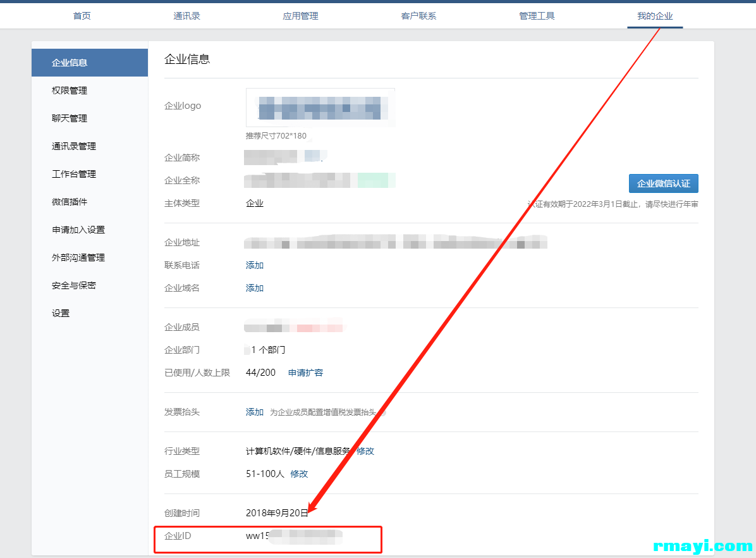This screenshot has width=756, height=558.
Task: Click 修改 beside 员工规模 51-100人
Action: 299,474
